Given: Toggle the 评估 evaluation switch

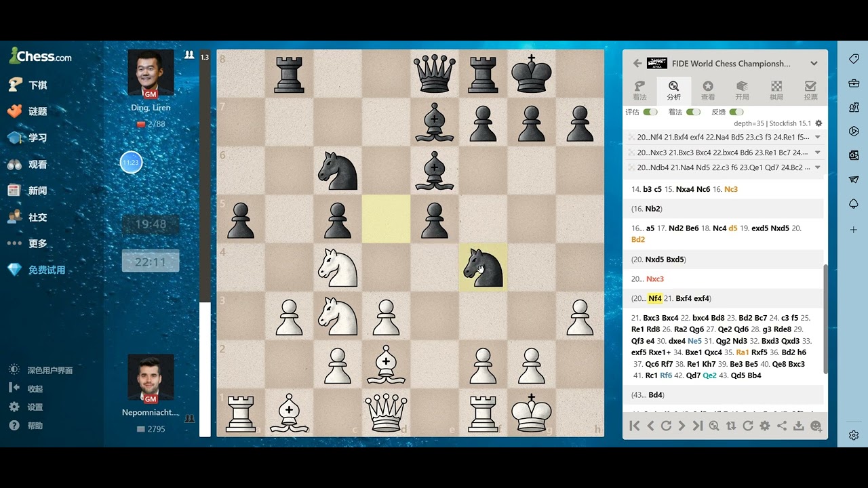Looking at the screenshot, I should (x=650, y=112).
